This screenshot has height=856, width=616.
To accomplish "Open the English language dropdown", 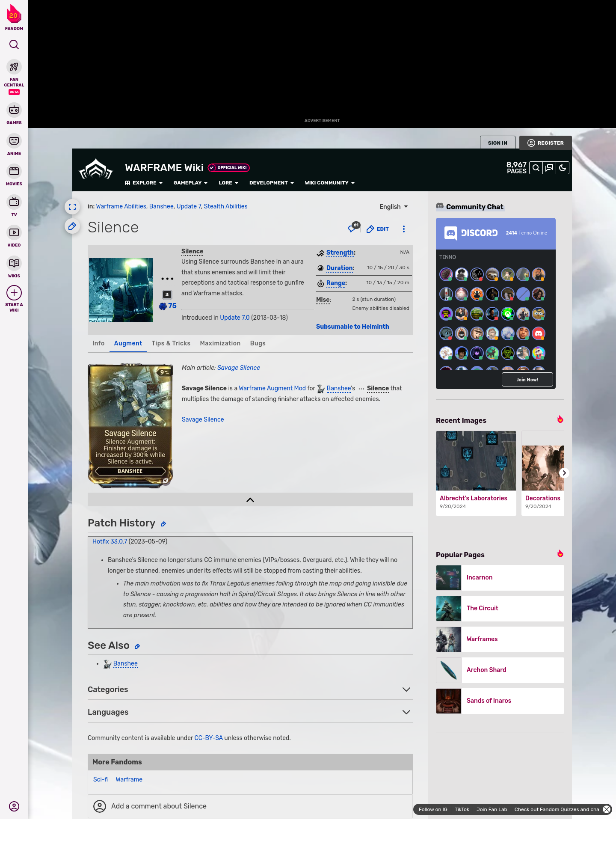I will click(394, 207).
